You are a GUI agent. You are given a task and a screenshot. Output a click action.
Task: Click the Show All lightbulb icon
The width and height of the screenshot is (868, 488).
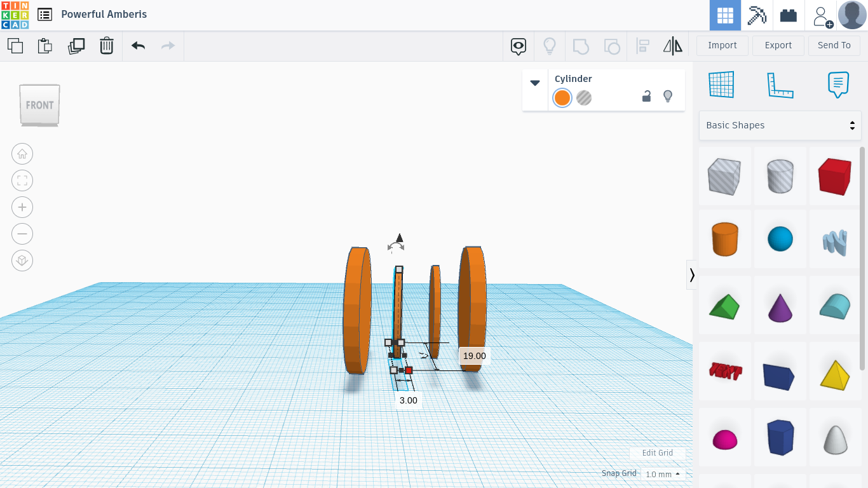point(550,46)
